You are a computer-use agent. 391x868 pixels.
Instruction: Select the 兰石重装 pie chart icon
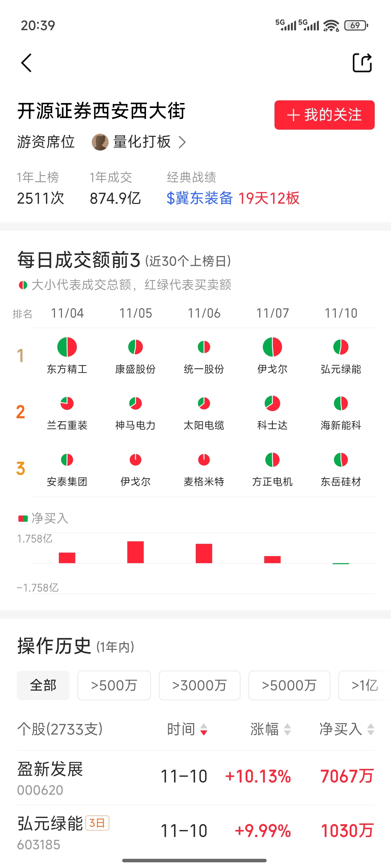[67, 403]
